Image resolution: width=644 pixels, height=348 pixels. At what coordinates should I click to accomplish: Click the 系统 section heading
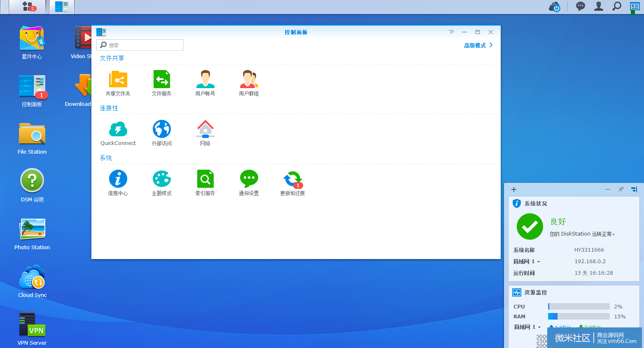tap(106, 158)
